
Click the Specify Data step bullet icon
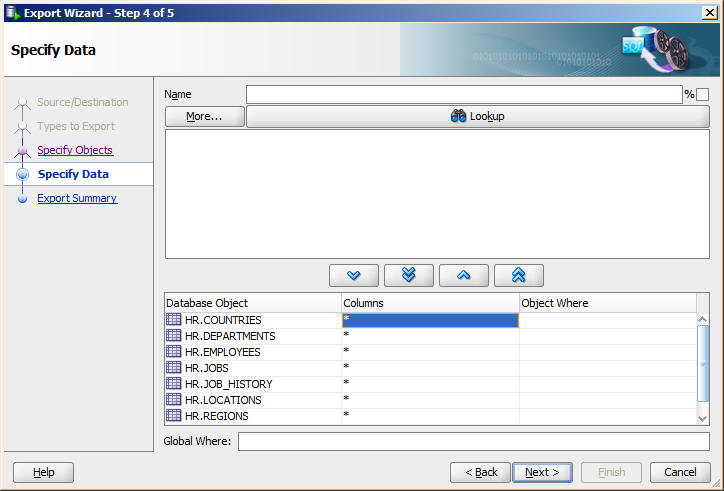coord(22,175)
